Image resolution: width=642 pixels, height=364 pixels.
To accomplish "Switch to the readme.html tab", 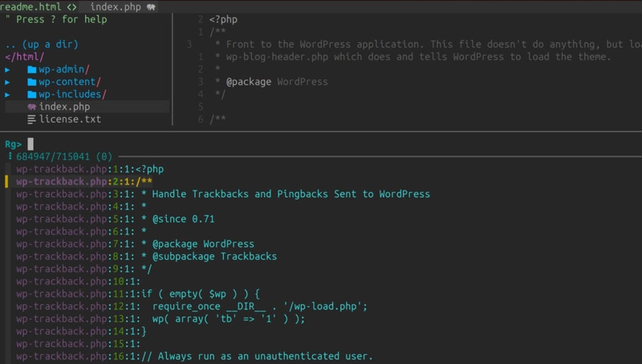I will 38,7.
